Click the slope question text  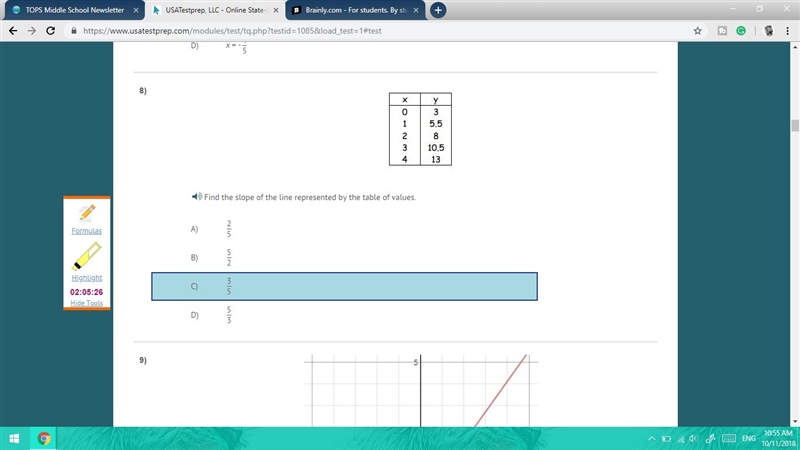pyautogui.click(x=310, y=197)
